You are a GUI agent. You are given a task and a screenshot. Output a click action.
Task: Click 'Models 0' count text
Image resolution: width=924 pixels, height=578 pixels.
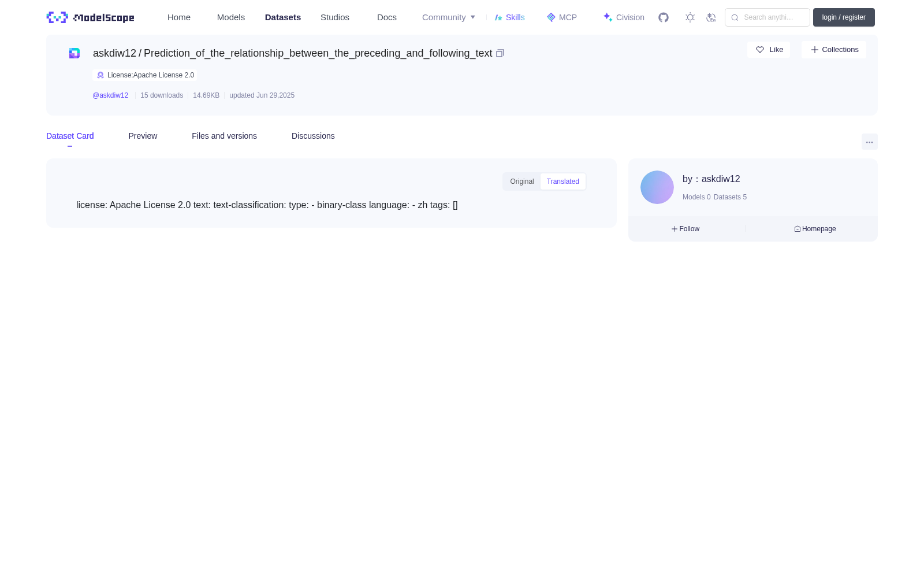pos(696,197)
